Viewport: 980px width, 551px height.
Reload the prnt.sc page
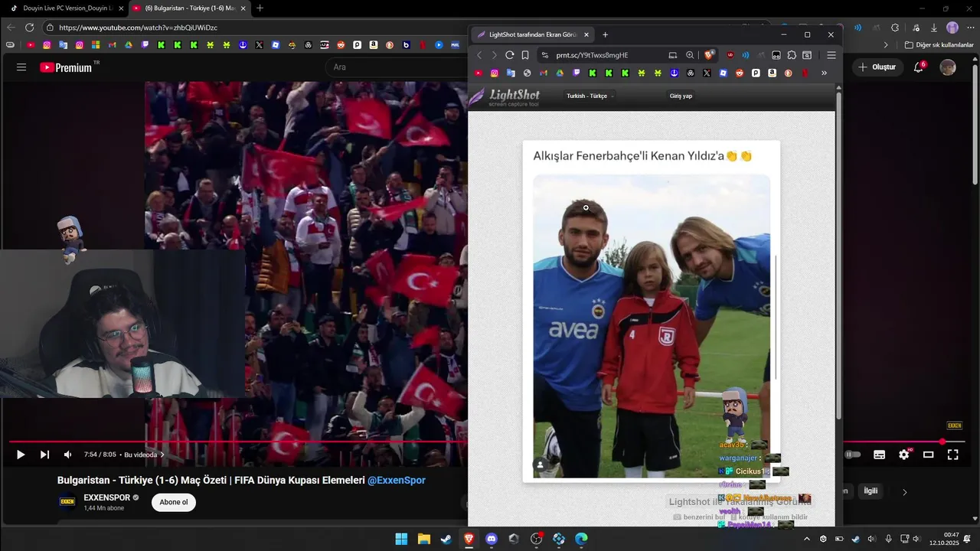(x=509, y=55)
